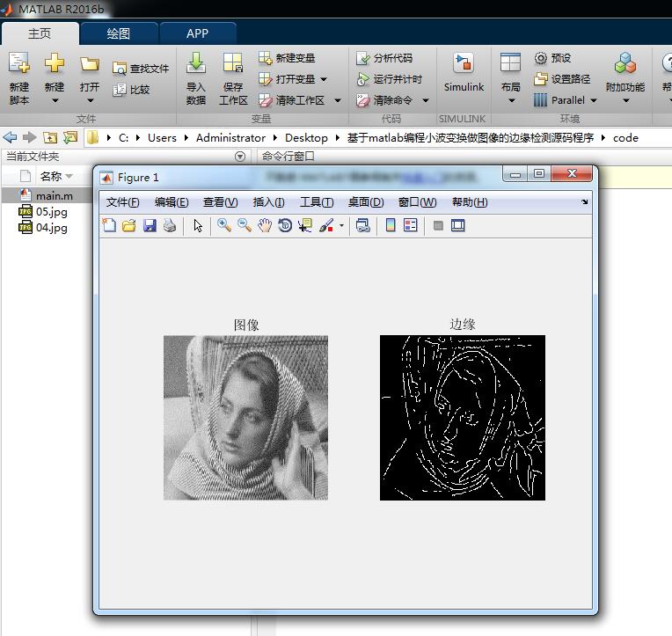Screen dimensions: 672x636
Task: Click the Link Plot icon
Action: click(x=363, y=225)
